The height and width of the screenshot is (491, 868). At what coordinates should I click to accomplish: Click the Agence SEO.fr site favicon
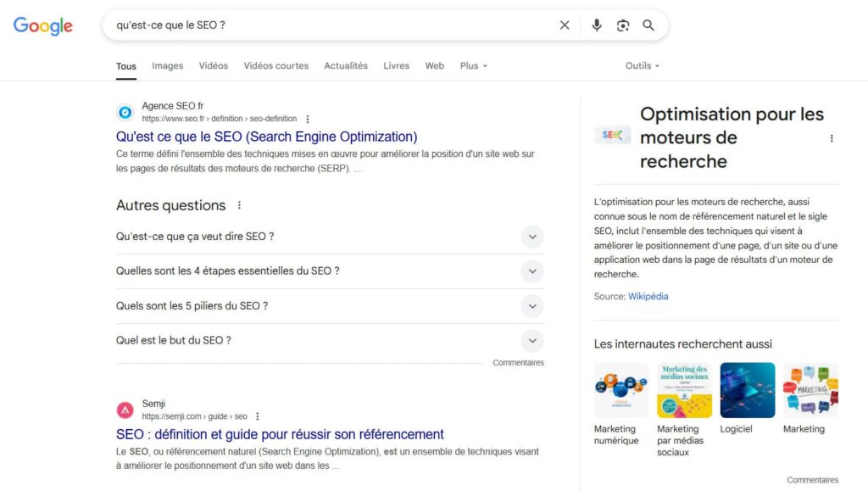pos(125,113)
